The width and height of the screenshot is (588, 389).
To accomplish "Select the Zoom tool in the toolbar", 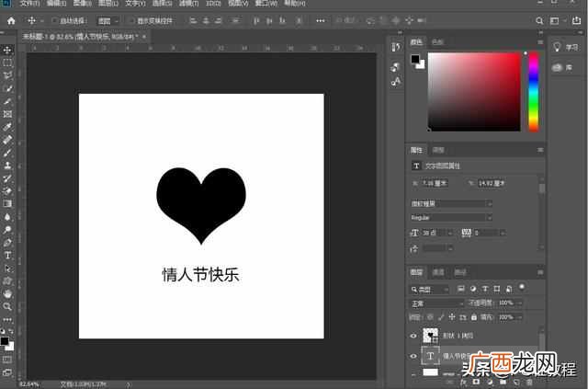I will [7, 306].
